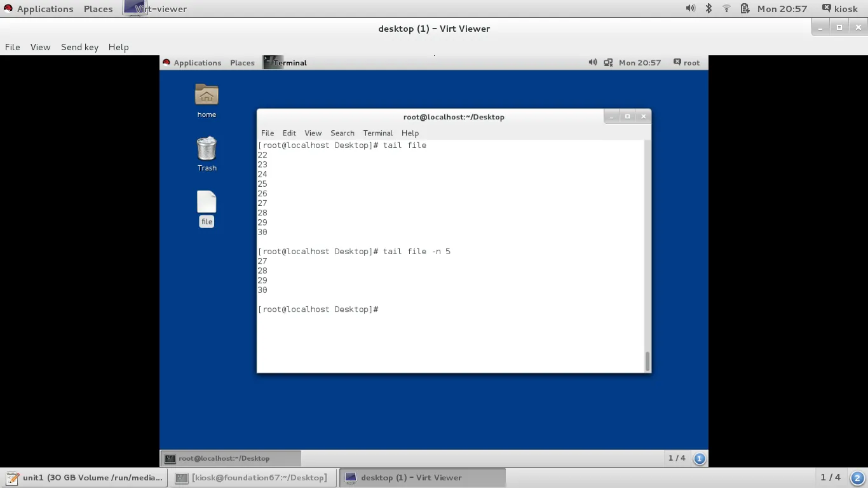Click the terminal vertical scrollbar thumb
Screen dimensions: 868x488
(x=648, y=361)
